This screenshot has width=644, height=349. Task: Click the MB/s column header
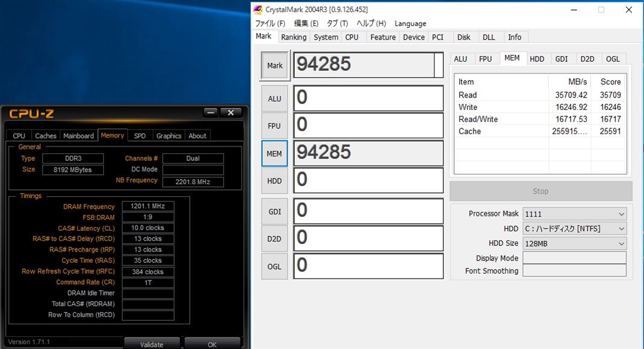tap(570, 82)
